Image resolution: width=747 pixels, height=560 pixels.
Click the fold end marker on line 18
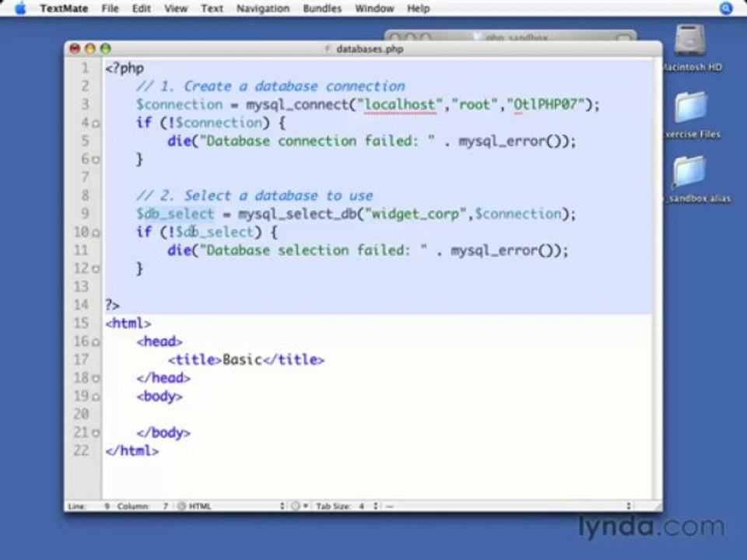point(96,379)
